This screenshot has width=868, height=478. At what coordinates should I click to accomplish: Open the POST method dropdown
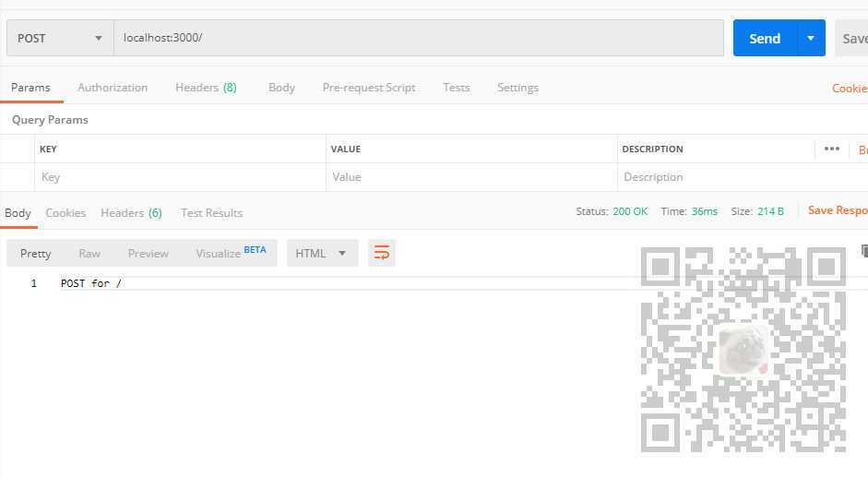point(60,38)
